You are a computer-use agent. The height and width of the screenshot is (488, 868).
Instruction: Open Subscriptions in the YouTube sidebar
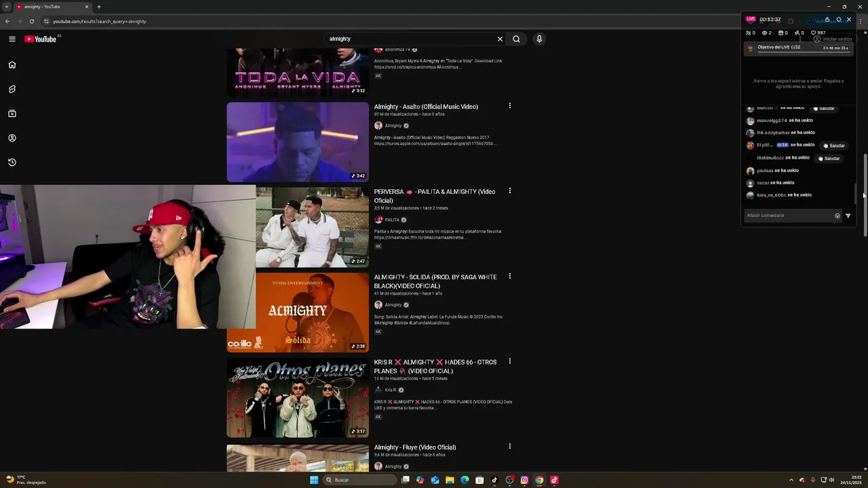[x=12, y=114]
